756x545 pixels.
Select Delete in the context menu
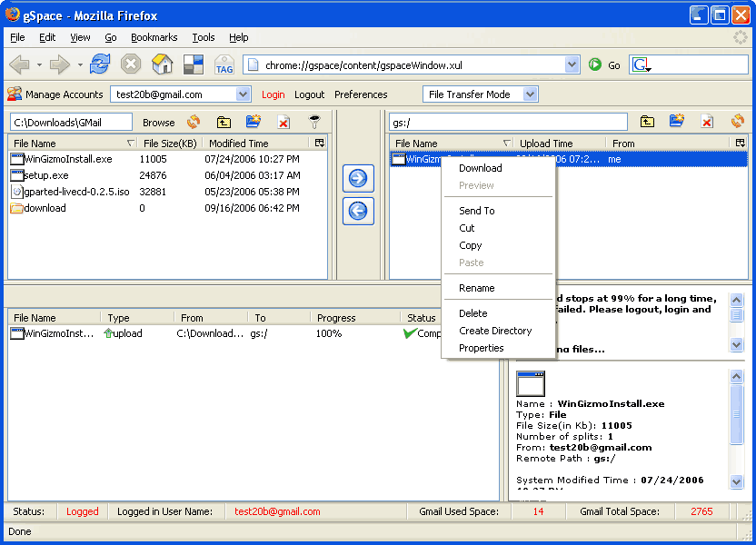[x=498, y=313]
